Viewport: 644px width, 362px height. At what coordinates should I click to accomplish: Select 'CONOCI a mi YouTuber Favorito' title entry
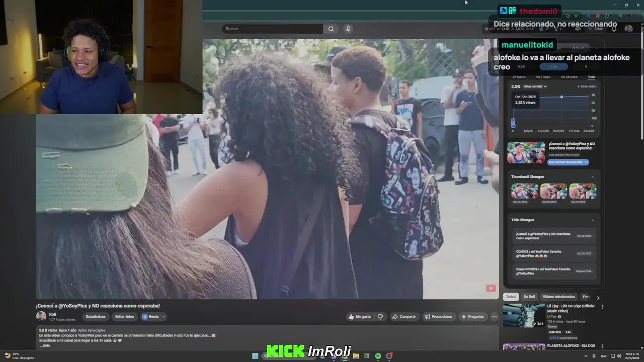tap(554, 253)
